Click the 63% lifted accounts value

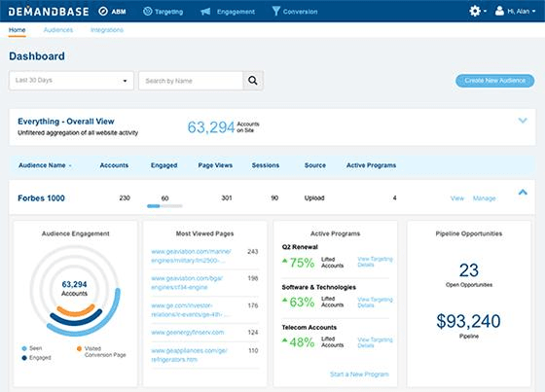(302, 302)
